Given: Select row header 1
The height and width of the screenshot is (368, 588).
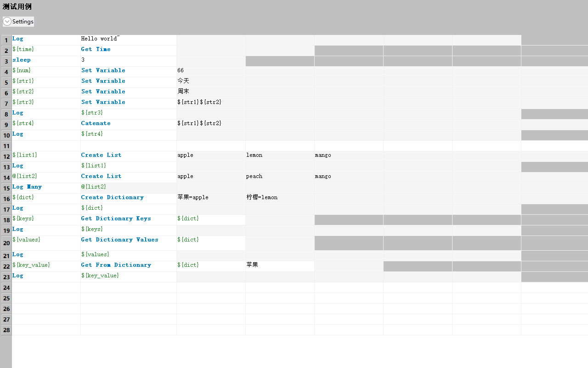Looking at the screenshot, I should 6,40.
